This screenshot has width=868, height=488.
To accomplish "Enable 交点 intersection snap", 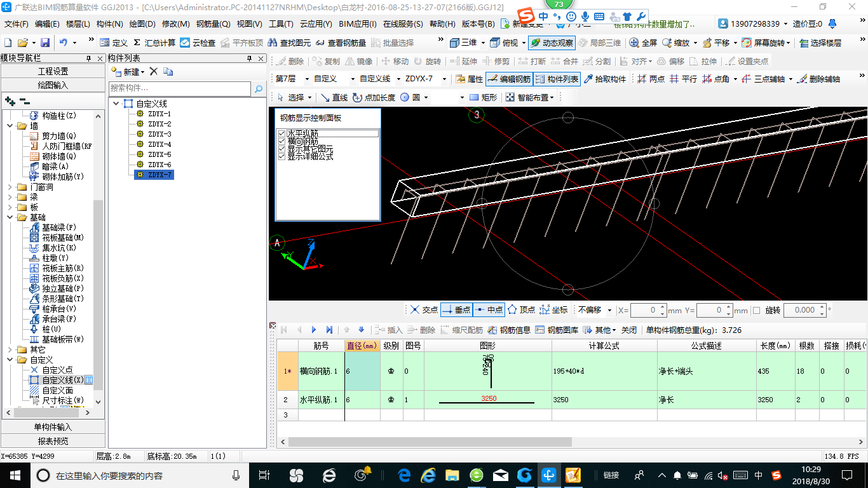I will click(424, 309).
